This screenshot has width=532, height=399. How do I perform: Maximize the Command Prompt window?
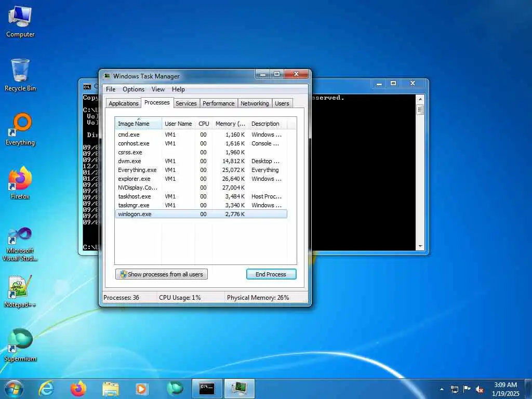click(394, 83)
